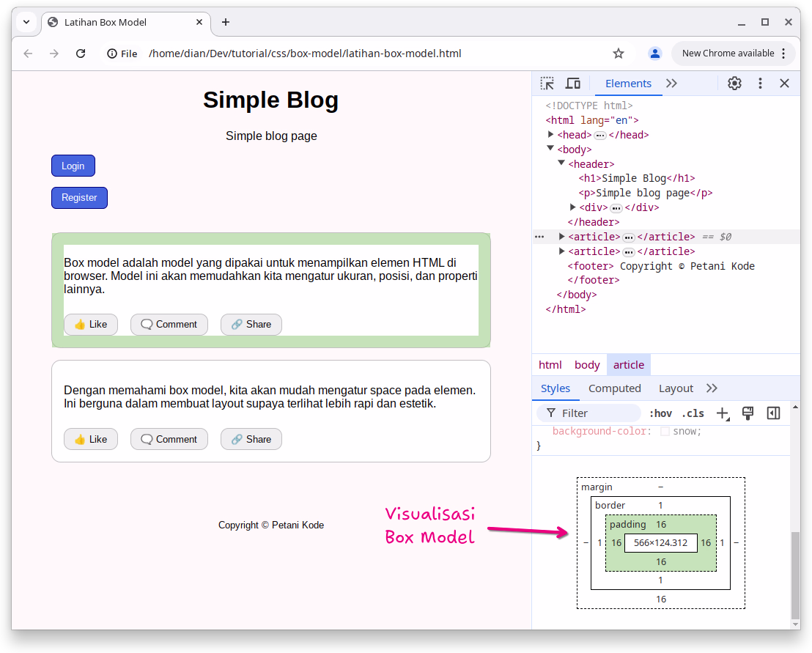Expand the head element in the DOM tree
Viewport: 812px width, 653px height.
pos(550,134)
